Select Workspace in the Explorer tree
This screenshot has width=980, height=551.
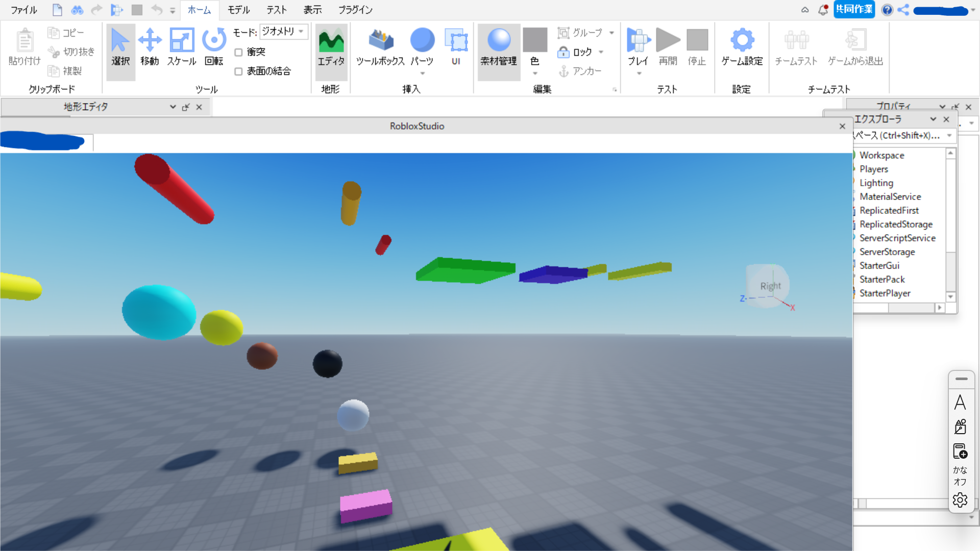click(x=881, y=155)
